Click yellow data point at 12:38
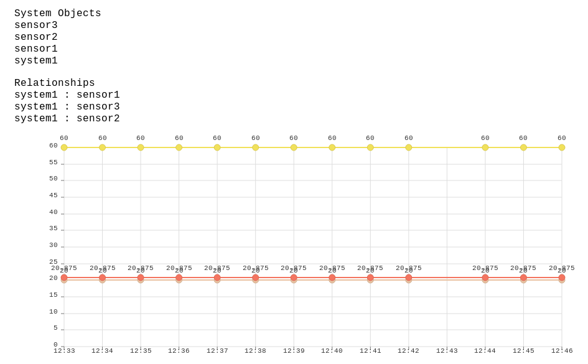588x364 pixels. (x=255, y=147)
